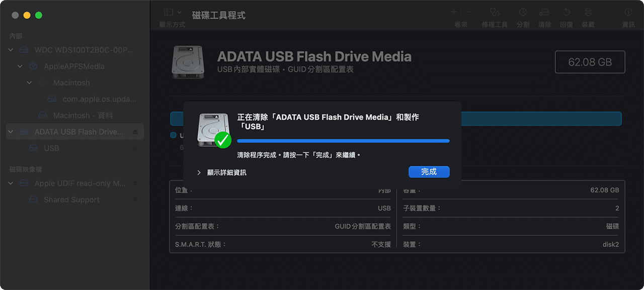The width and height of the screenshot is (644, 290).
Task: Click the add volume plus icon
Action: [455, 11]
